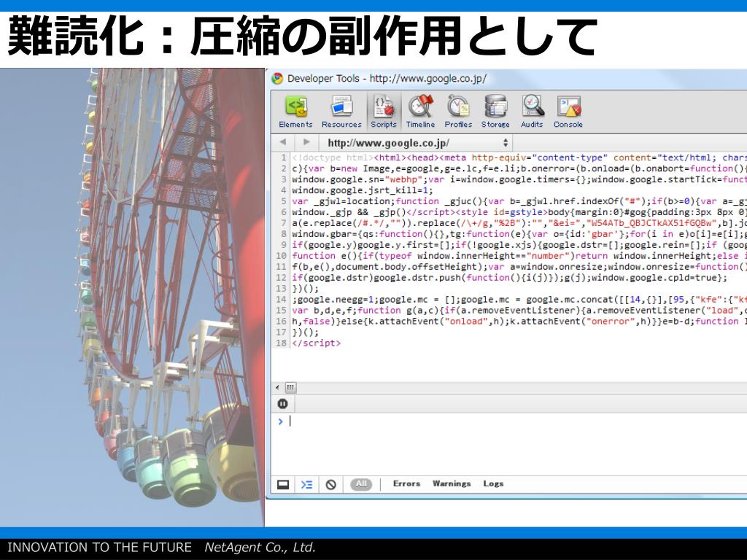
Task: Clear the console log
Action: tap(330, 484)
